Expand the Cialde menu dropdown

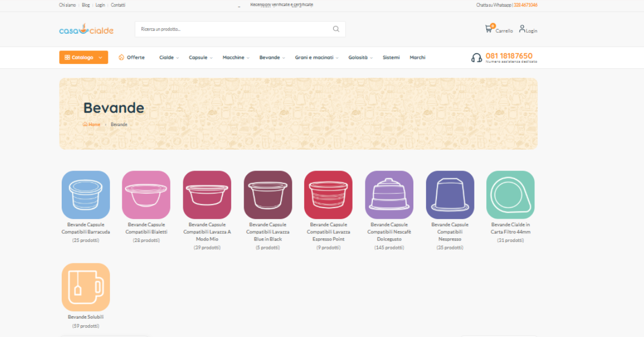169,57
